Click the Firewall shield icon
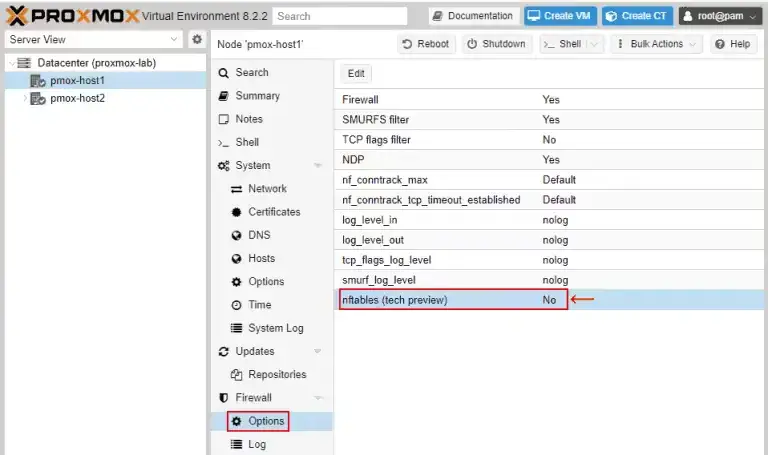768x455 pixels. [223, 398]
